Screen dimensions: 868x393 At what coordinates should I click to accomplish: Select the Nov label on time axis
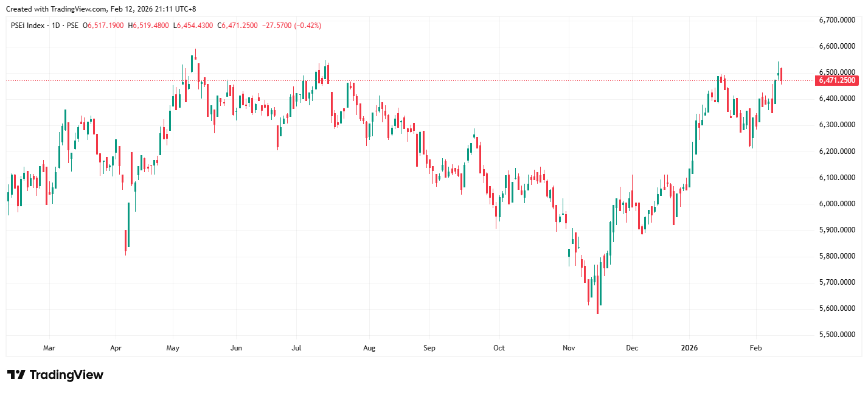pos(569,348)
